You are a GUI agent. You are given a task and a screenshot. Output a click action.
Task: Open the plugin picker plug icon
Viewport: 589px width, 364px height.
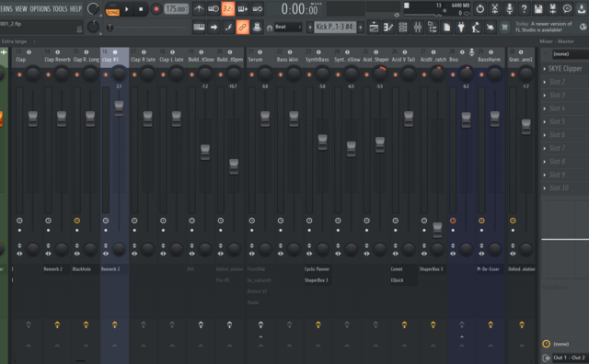pyautogui.click(x=461, y=27)
